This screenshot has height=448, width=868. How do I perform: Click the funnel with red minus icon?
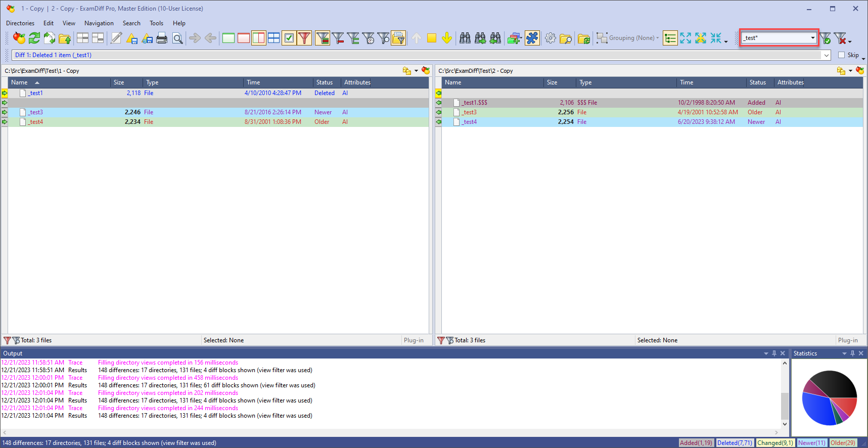coord(338,38)
